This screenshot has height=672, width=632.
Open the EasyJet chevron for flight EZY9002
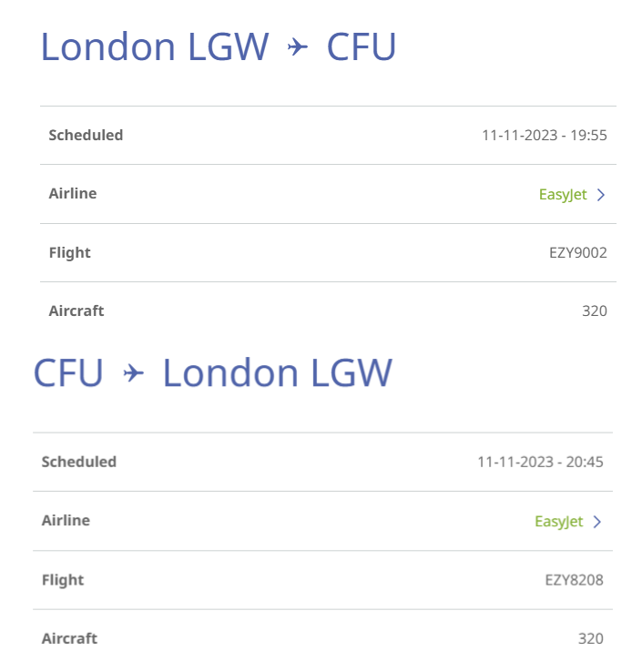pos(601,195)
